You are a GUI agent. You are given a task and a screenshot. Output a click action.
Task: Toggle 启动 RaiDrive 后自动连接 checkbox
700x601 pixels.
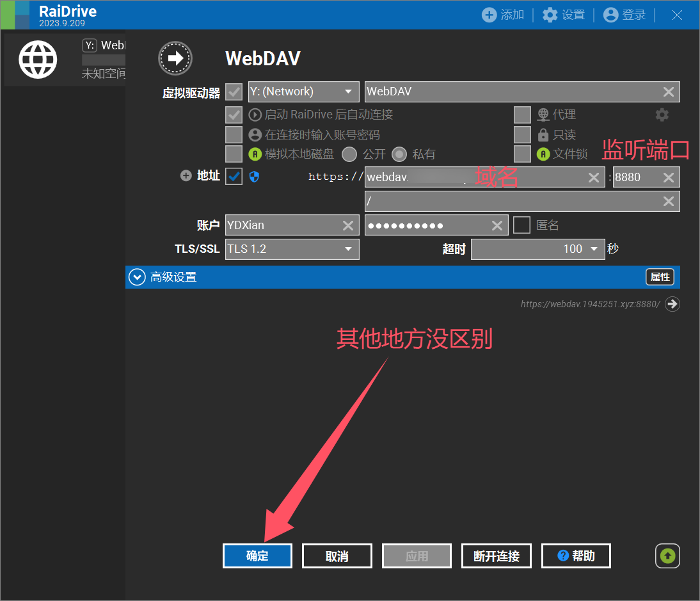point(234,115)
